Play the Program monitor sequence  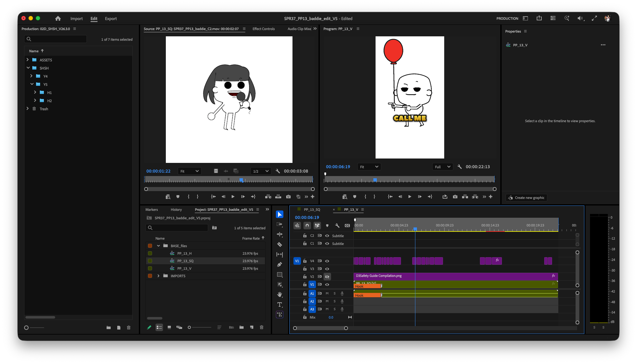pos(410,197)
